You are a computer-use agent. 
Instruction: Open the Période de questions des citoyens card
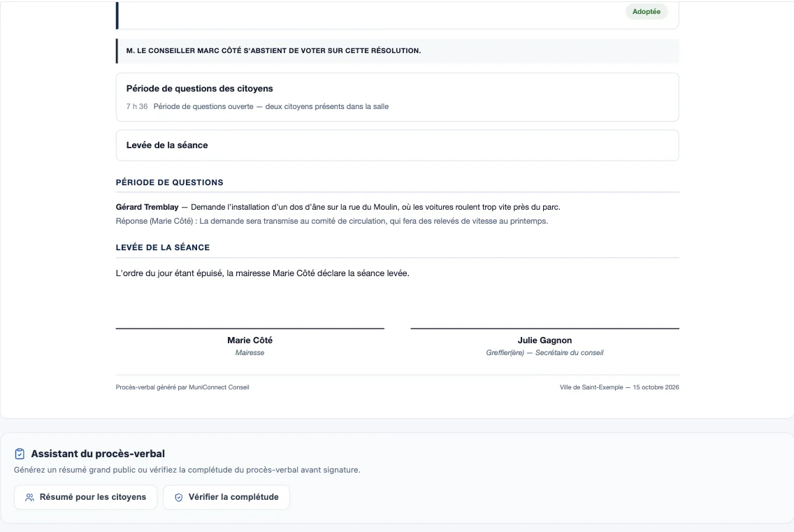click(x=398, y=96)
